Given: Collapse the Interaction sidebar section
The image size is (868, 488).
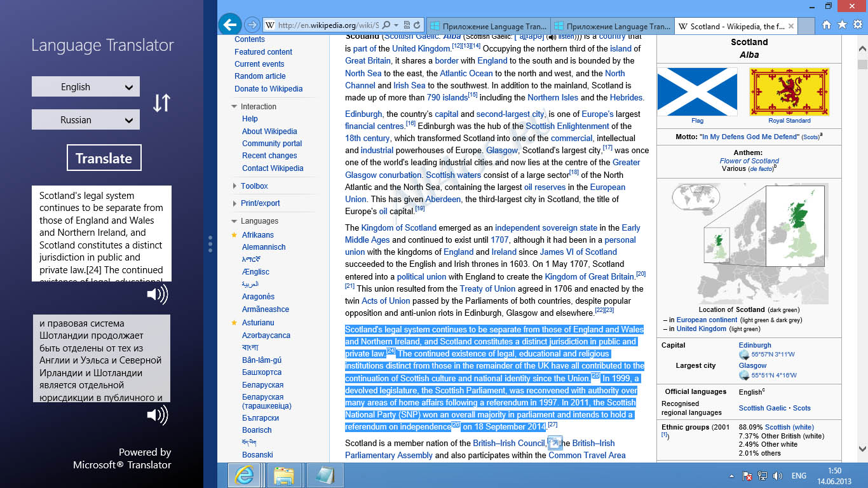Looking at the screenshot, I should pyautogui.click(x=234, y=107).
